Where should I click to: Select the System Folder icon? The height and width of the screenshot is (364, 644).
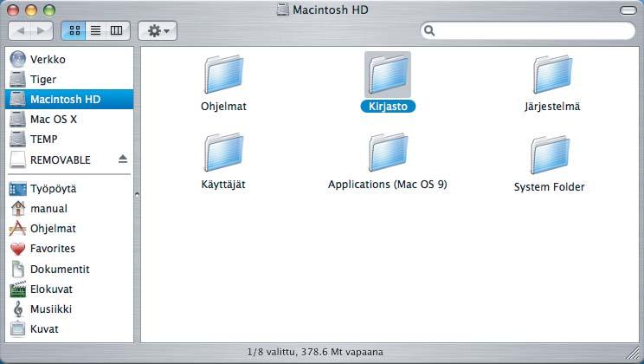tap(550, 154)
